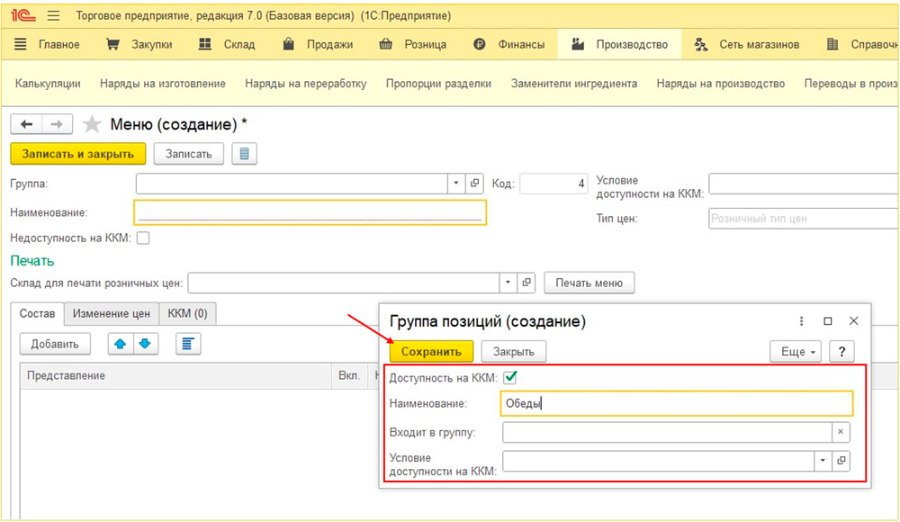Screen dimensions: 900x522
Task: Expand the Склад для печати dropdown arrow
Action: 507,283
